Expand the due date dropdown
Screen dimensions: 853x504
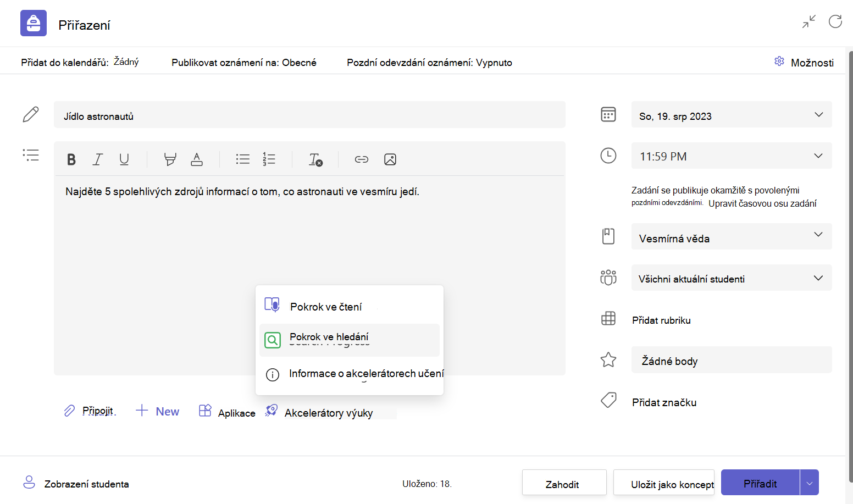coord(732,114)
